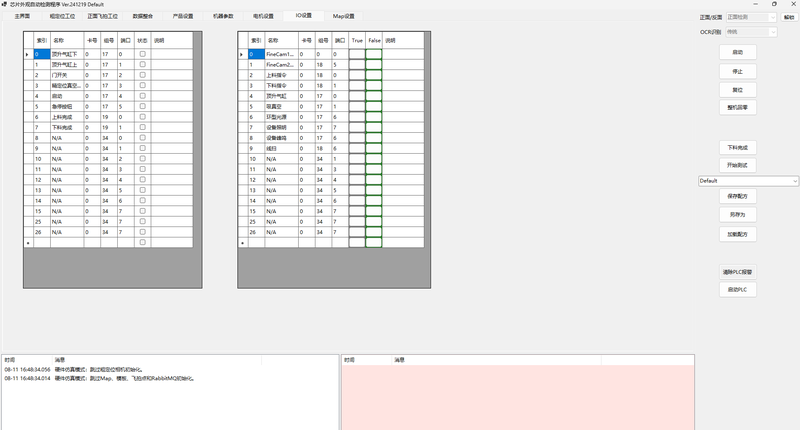Image resolution: width=800 pixels, height=430 pixels.
Task: Click the 状态 column header
Action: (142, 40)
